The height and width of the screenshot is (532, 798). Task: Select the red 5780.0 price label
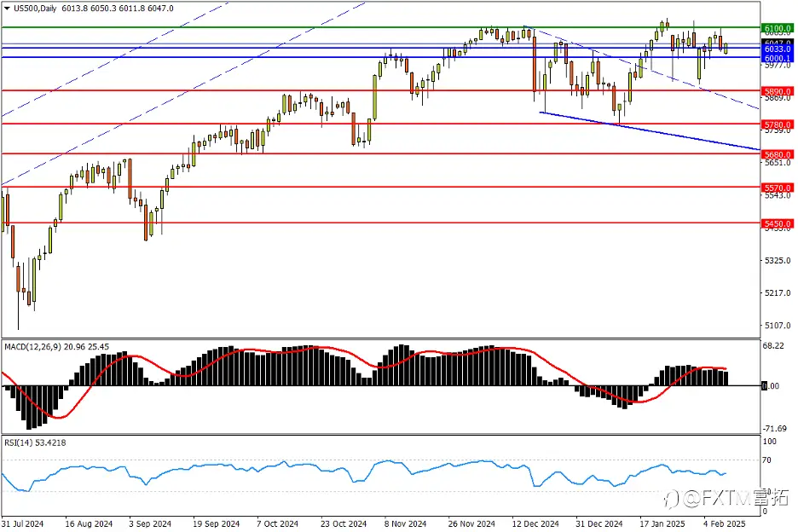point(778,124)
